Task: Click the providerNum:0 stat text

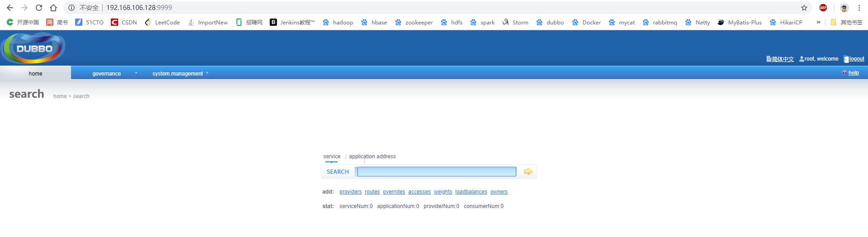Action: click(441, 206)
